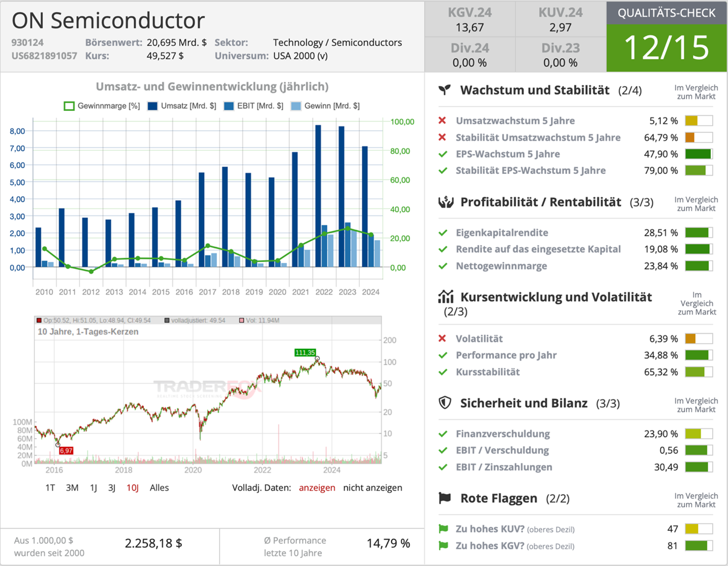This screenshot has height=566, width=728.
Task: Click the green checkmark next to Eigenkapitalrendite
Action: click(x=443, y=232)
